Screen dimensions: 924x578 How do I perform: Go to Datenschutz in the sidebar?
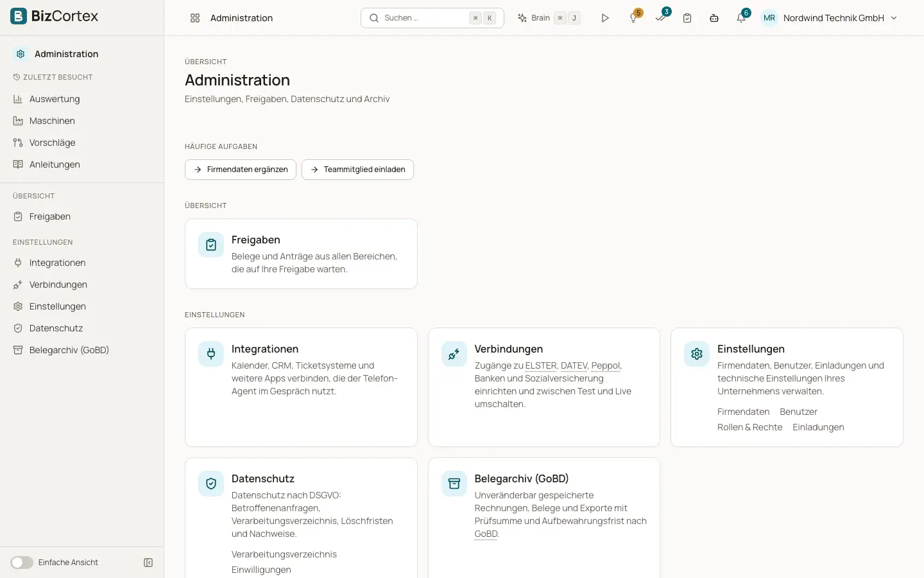point(82,328)
